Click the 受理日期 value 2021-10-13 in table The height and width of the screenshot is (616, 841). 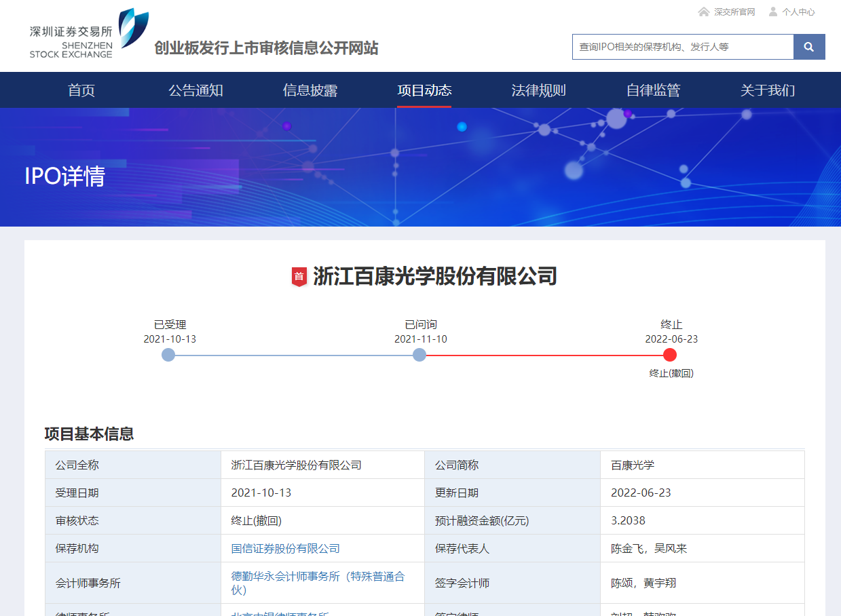coord(261,493)
